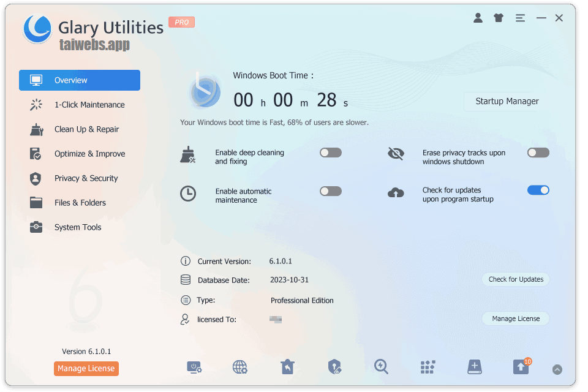Screen dimensions: 588x392
Task: Click the broom deep cleaning icon
Action: point(188,155)
